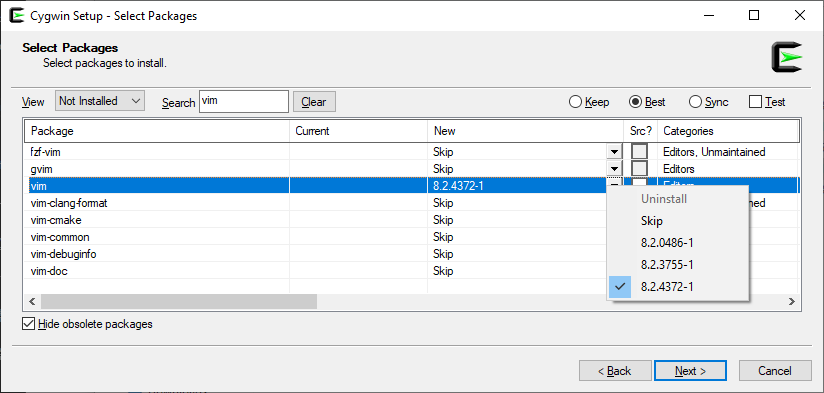This screenshot has height=393, width=824.
Task: Select the Keep radio button
Action: [x=589, y=102]
